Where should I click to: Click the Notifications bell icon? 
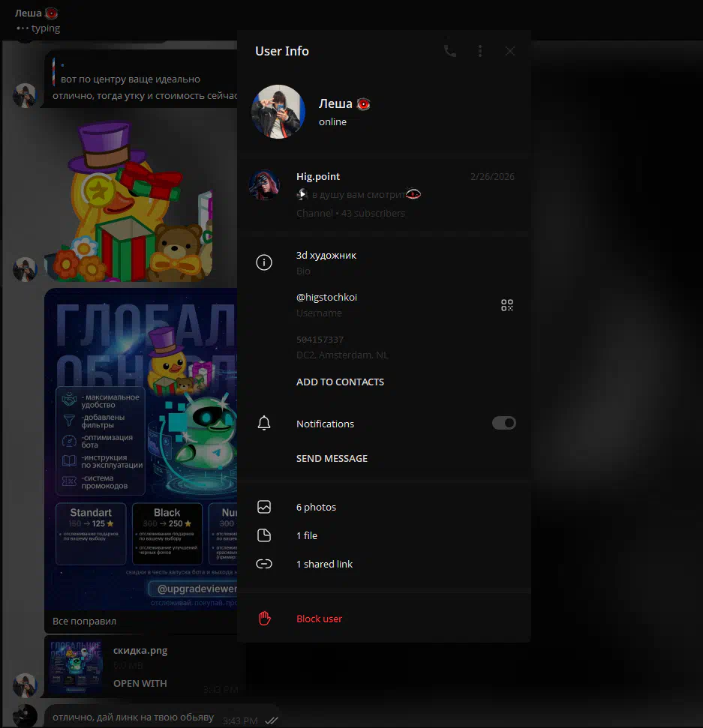click(264, 424)
